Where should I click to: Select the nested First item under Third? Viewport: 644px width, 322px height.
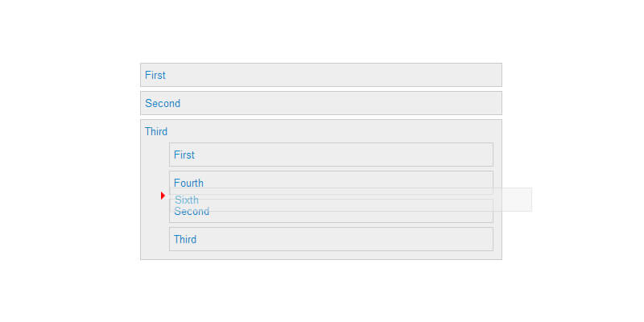point(330,155)
